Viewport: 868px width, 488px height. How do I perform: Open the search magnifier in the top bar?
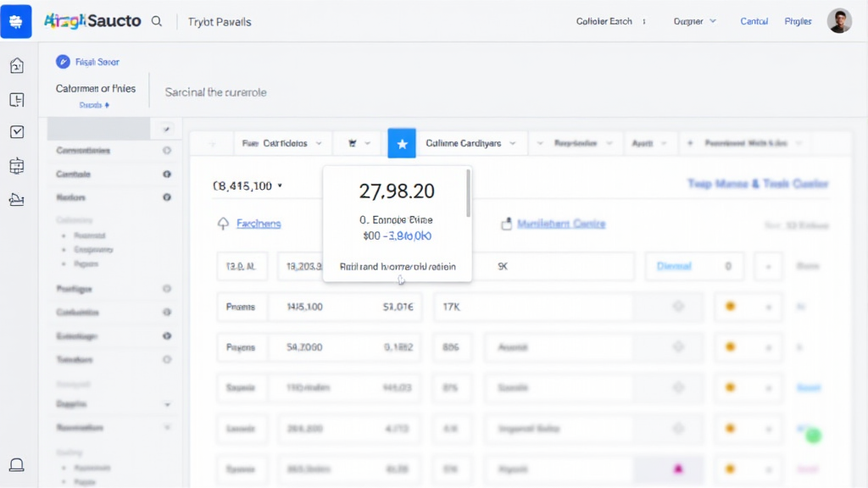[x=157, y=20]
